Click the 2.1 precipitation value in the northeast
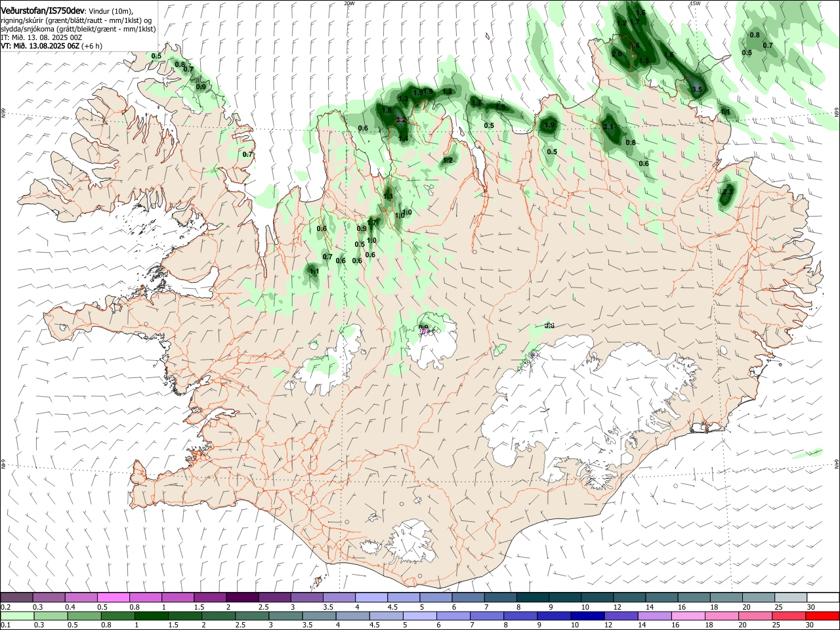Viewport: 840px width, 630px height. coord(608,127)
